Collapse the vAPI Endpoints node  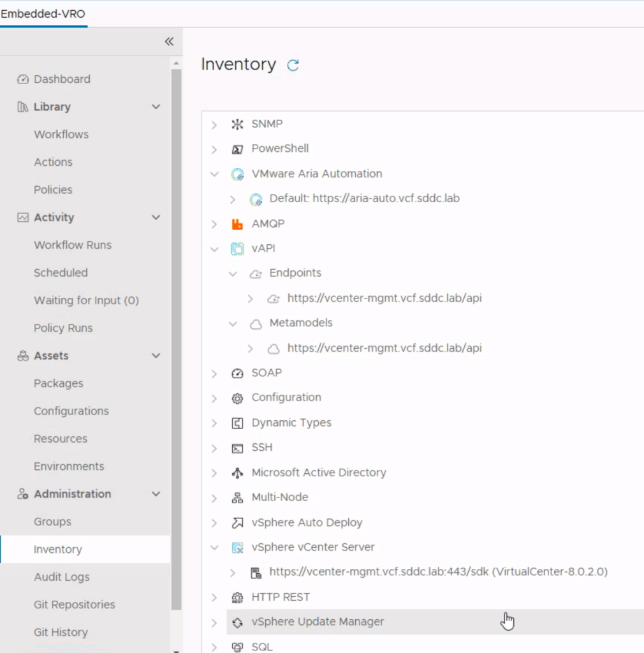pos(233,274)
